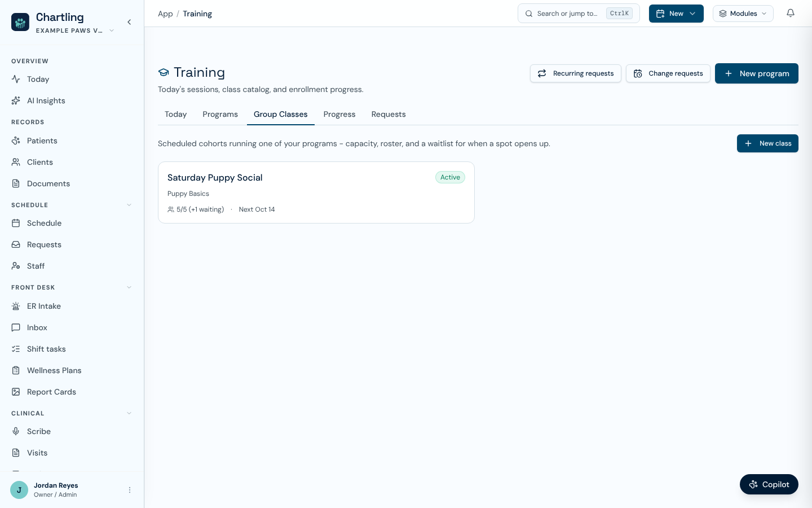Click the Recurring requests button
This screenshot has width=812, height=508.
[576, 73]
